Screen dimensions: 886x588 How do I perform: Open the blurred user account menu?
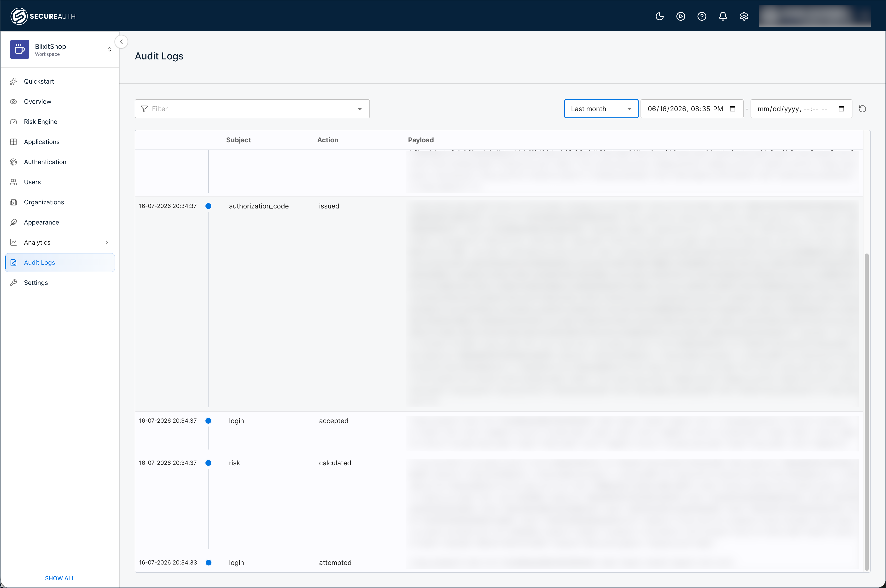[814, 16]
